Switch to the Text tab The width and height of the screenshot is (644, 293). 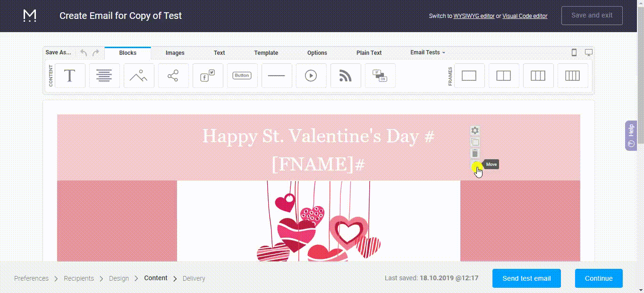click(219, 53)
